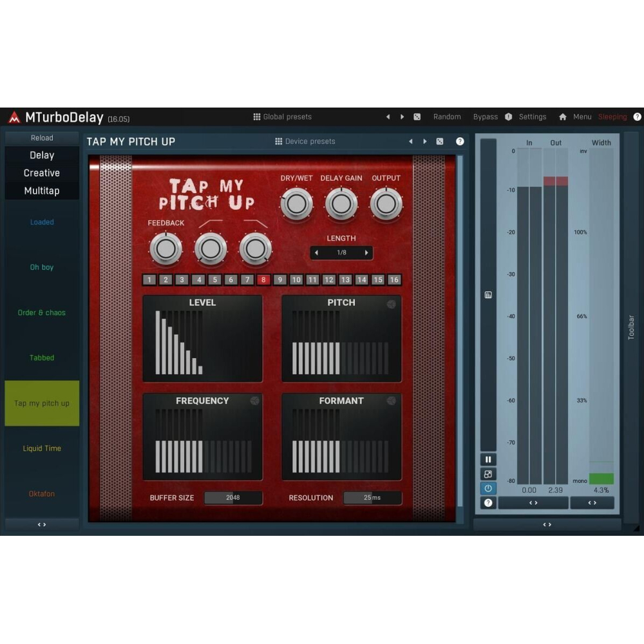Viewport: 644px width, 644px height.
Task: Select tap count 4
Action: [x=199, y=279]
